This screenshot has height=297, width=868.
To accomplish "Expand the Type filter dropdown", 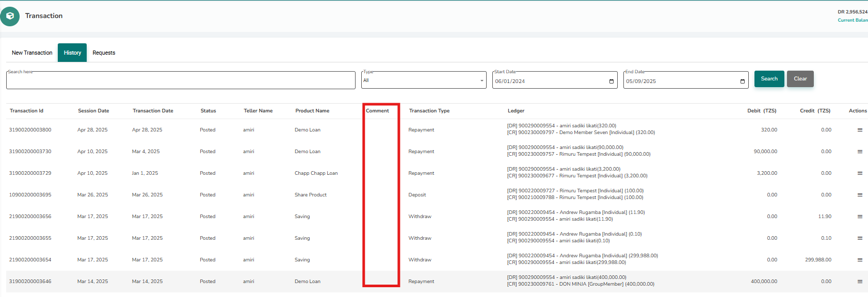I will 424,80.
